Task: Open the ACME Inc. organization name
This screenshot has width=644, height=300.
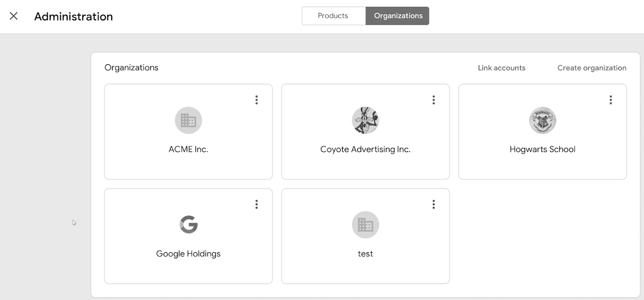Action: 188,149
